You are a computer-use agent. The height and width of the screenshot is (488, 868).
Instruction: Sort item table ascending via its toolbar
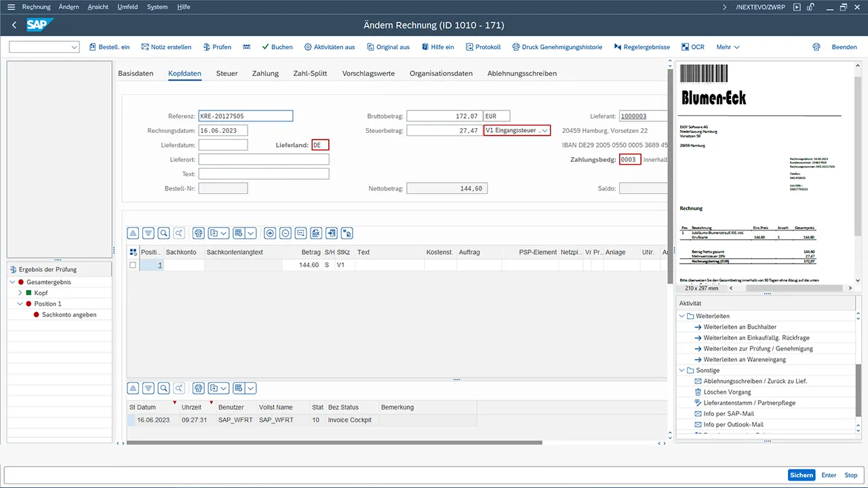[133, 233]
